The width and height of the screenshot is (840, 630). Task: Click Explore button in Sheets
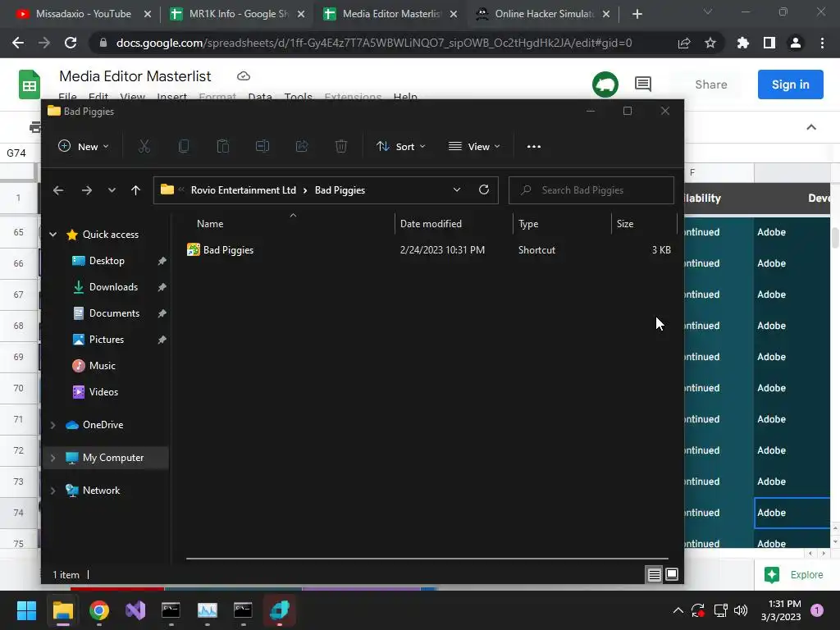pos(794,575)
